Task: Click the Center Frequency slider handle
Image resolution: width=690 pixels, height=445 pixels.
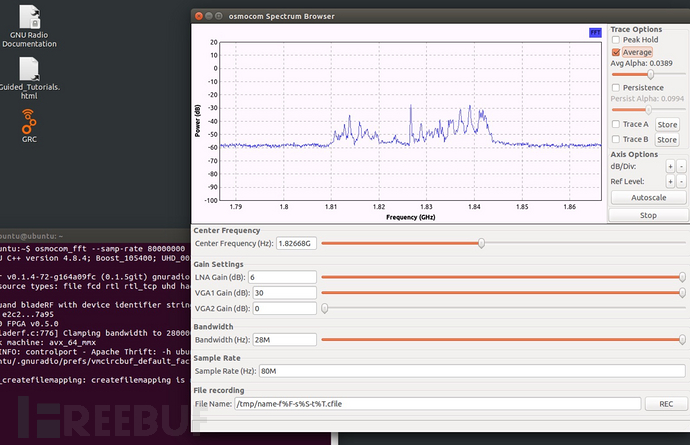Action: [482, 243]
